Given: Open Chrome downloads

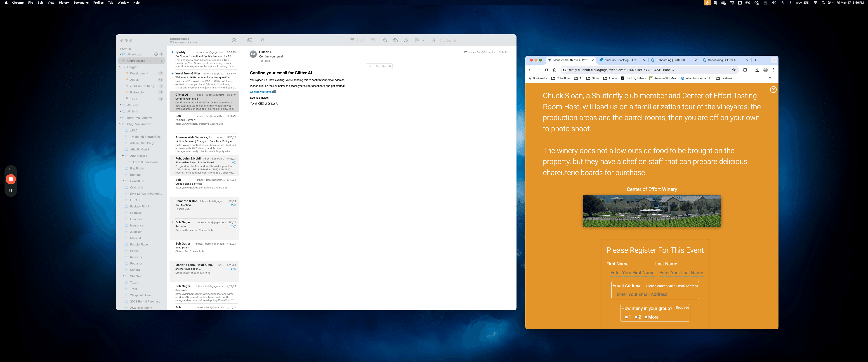Looking at the screenshot, I should pos(757,70).
